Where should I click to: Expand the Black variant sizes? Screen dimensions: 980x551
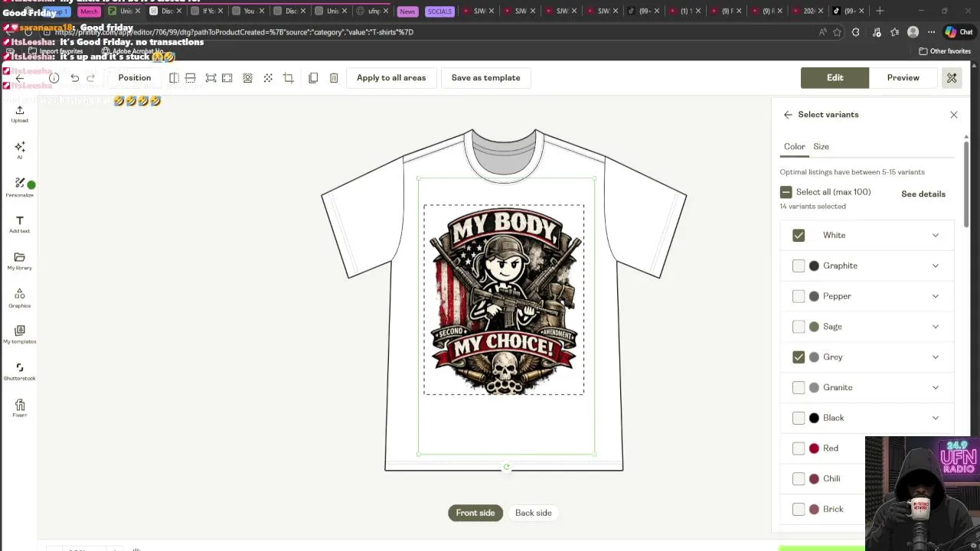936,418
